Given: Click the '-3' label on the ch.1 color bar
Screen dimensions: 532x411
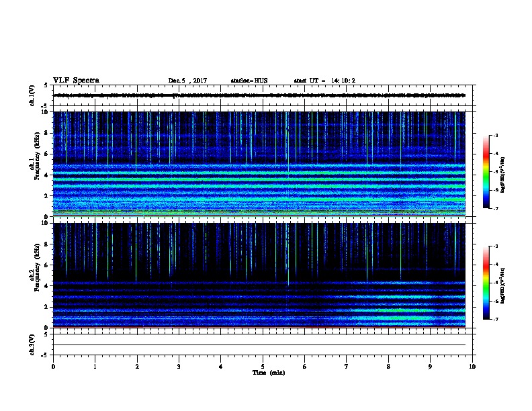Looking at the screenshot, I should coord(495,135).
